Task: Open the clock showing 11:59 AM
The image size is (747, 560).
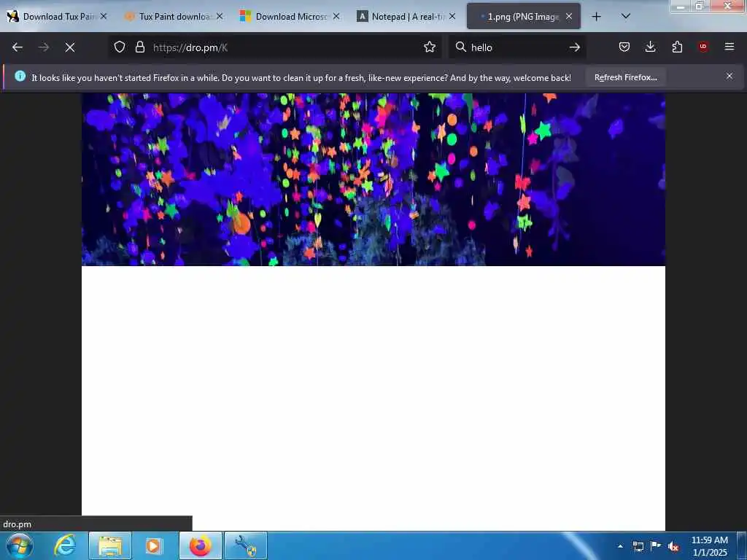Action: point(709,546)
